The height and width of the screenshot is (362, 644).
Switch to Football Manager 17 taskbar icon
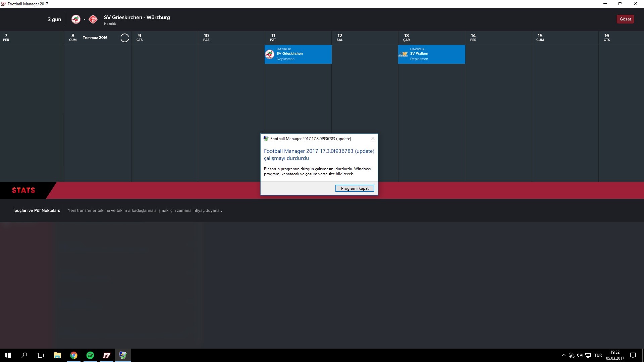107,355
